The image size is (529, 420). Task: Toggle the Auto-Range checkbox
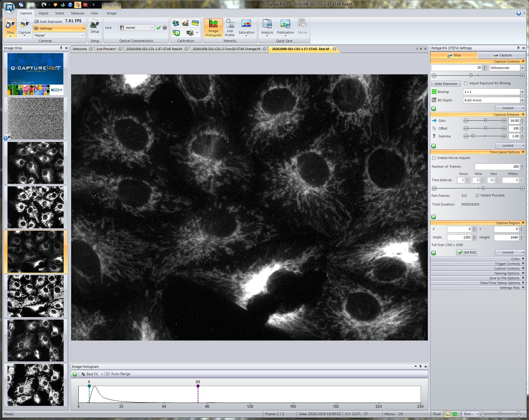tap(107, 374)
